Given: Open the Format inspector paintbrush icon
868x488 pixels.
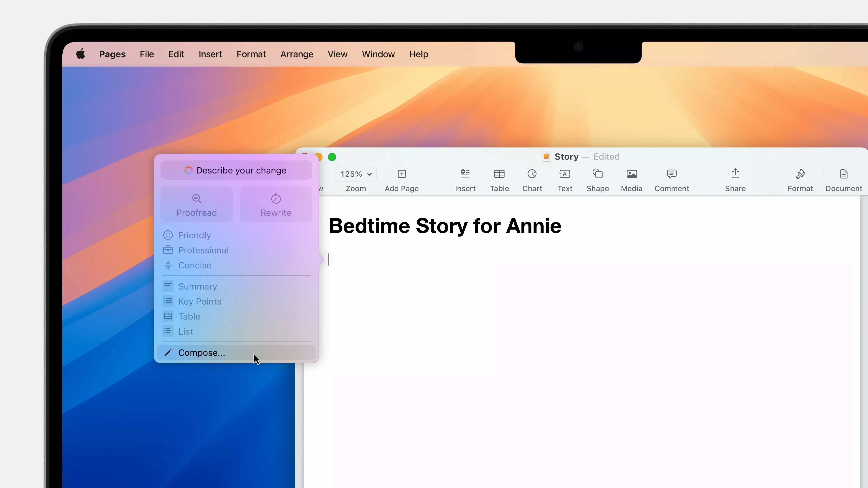Looking at the screenshot, I should point(800,174).
